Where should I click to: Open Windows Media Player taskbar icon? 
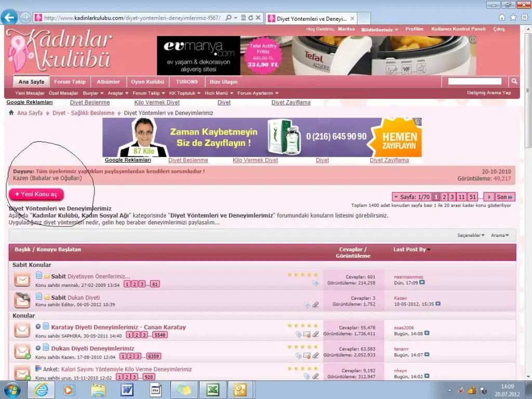(69, 390)
